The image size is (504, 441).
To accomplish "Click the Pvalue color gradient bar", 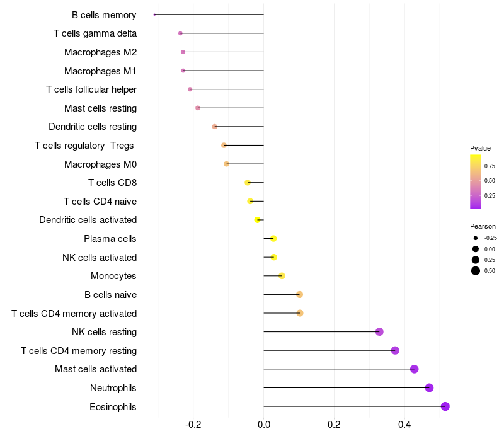I will tap(476, 182).
